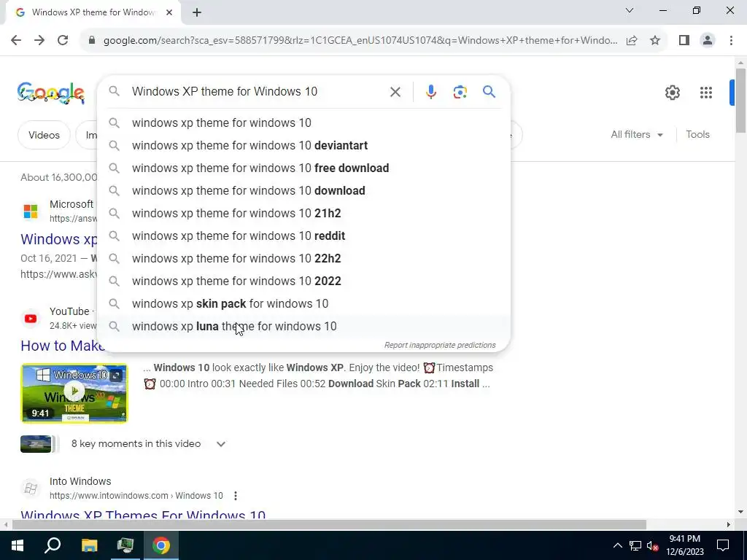Open the Windows XP Themes For Windows 10 link

tap(143, 514)
